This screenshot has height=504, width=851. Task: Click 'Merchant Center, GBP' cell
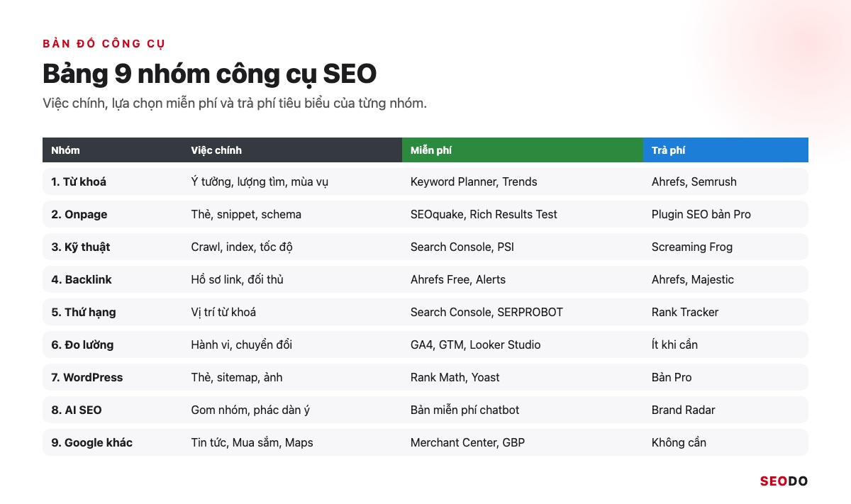468,442
